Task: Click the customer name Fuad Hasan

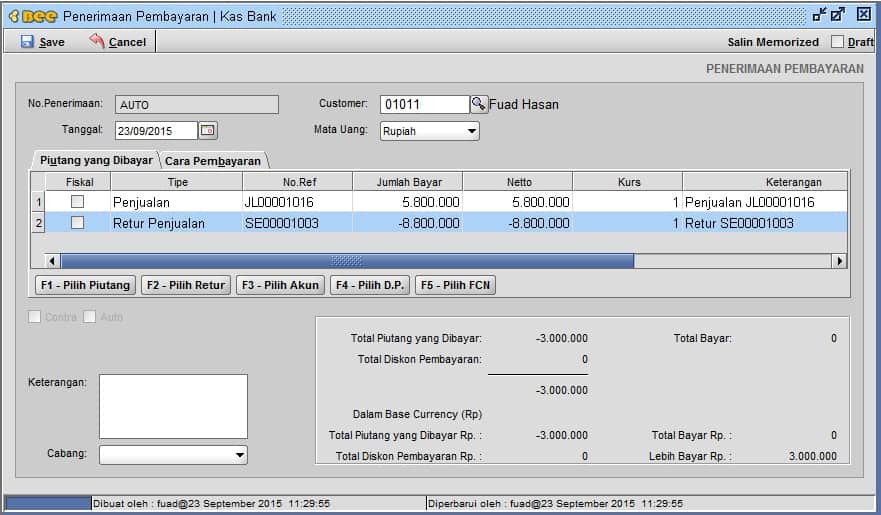Action: coord(524,104)
